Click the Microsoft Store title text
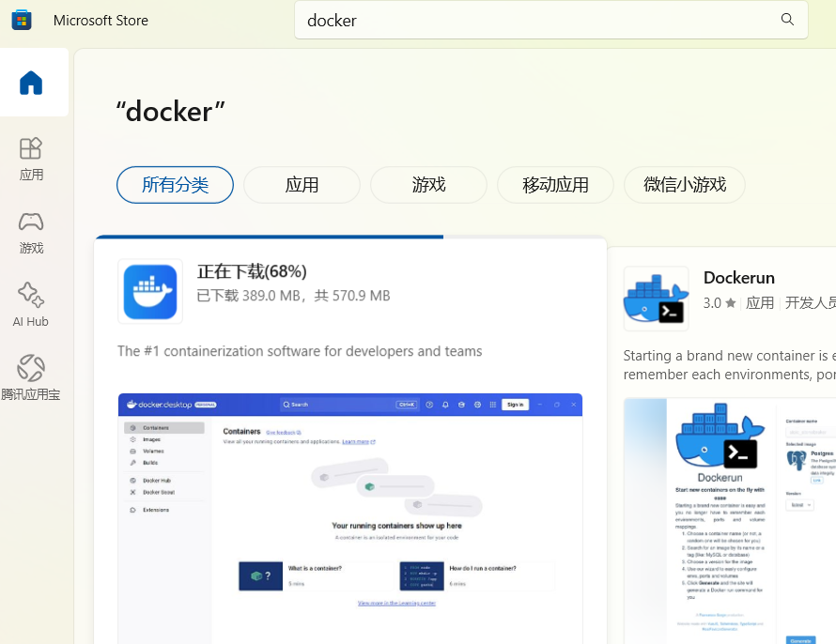The width and height of the screenshot is (836, 644). [x=101, y=21]
